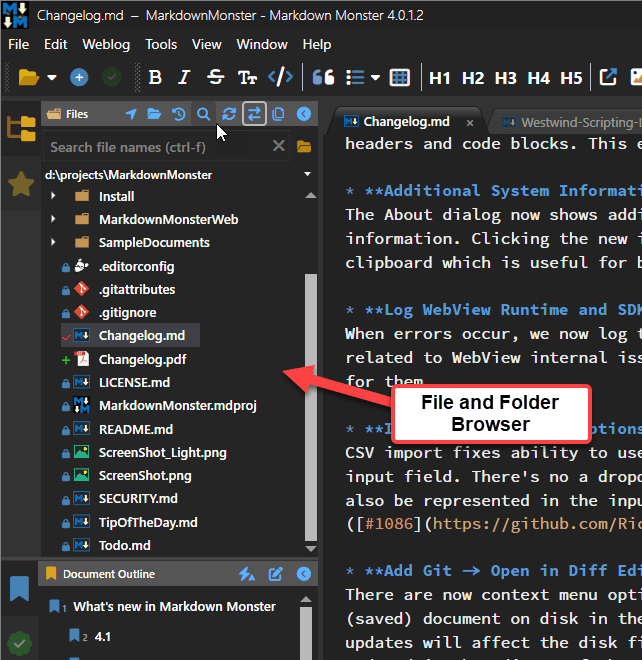
Task: Open Favorites with the star sidebar icon
Action: [x=21, y=184]
